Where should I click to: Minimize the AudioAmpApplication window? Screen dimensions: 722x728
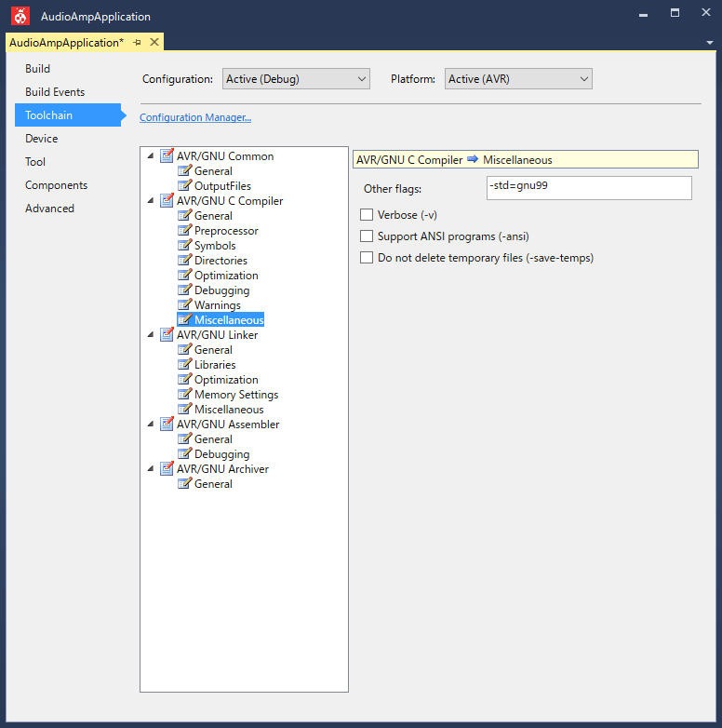coord(643,14)
